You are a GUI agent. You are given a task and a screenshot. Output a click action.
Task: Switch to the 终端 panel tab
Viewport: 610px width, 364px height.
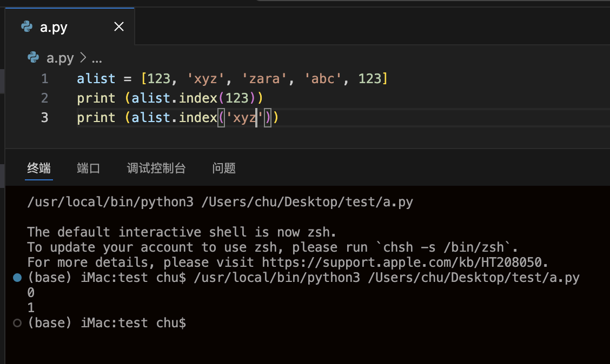coord(39,168)
